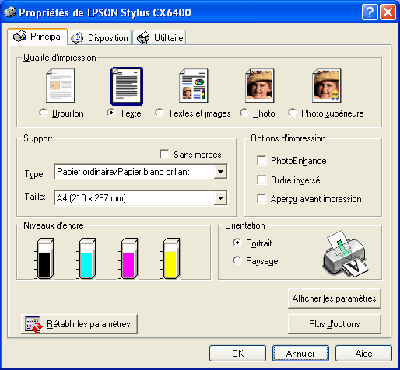Image resolution: width=400 pixels, height=370 pixels.
Task: Click the printer orientation preview icon
Action: (345, 253)
